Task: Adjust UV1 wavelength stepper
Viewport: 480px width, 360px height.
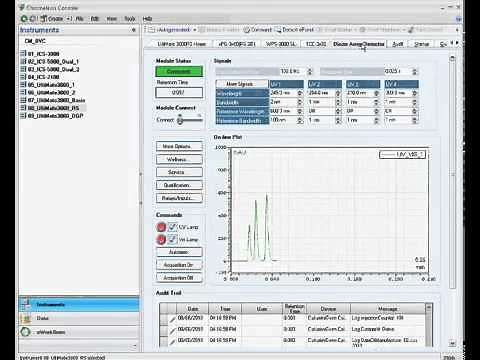Action: (300, 93)
